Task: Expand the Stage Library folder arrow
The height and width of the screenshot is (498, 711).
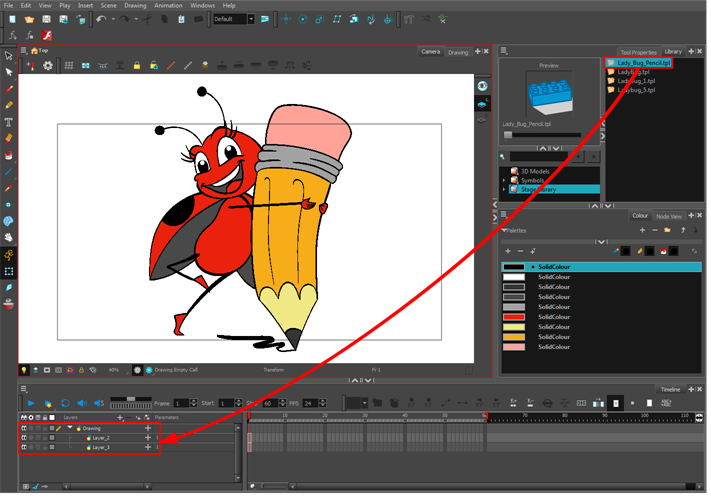Action: (504, 190)
